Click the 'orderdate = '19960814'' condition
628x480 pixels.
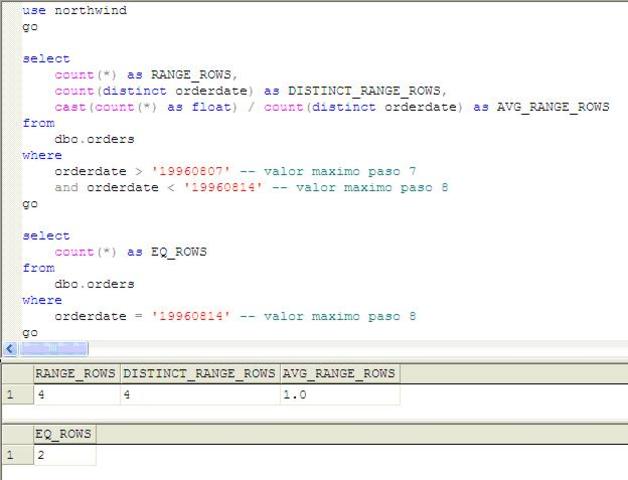[x=143, y=316]
